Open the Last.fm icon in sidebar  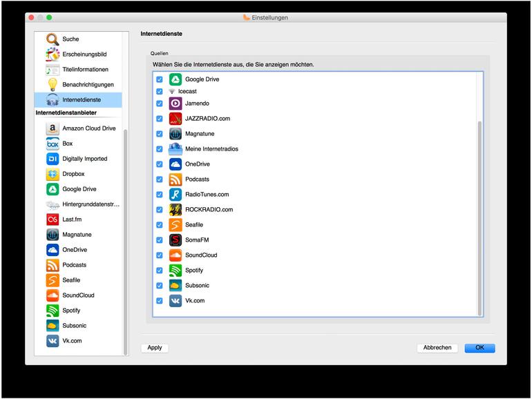tap(53, 220)
